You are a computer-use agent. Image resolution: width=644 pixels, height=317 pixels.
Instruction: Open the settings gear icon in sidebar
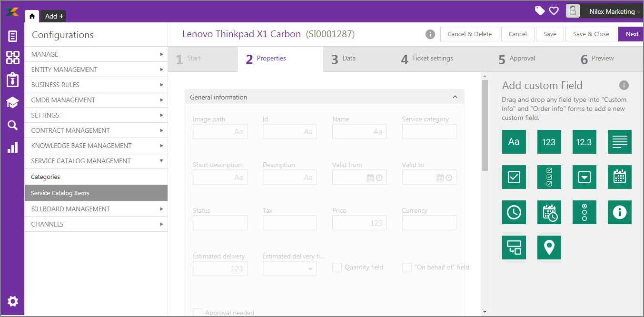coord(13,301)
